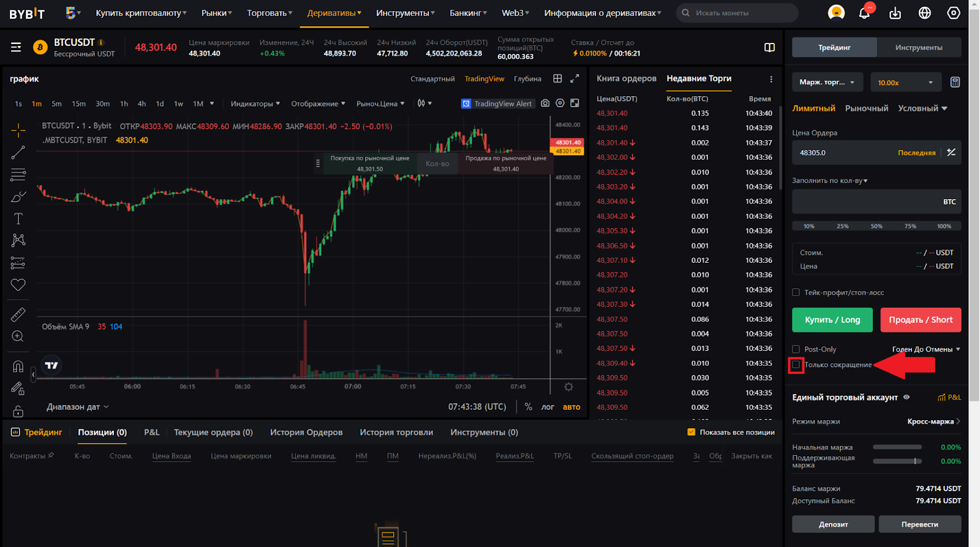Set quantity slider to 50%

pyautogui.click(x=876, y=226)
